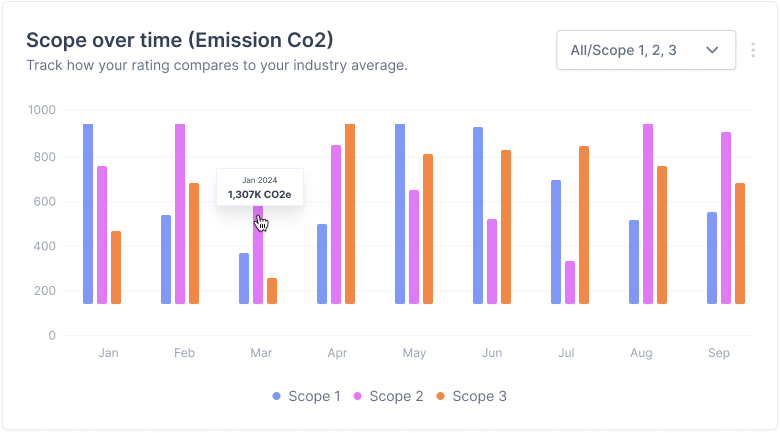Screen dimensions: 780x433
Task: Click the March Scope 3 orange bar
Action: coord(272,290)
